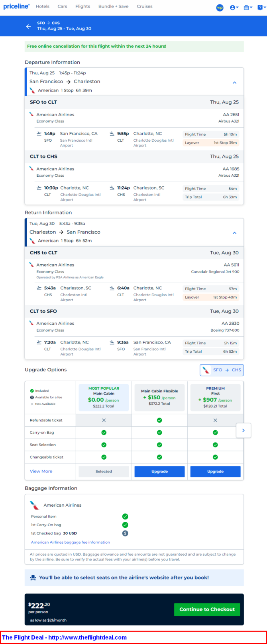
Task: Show next upgrade options with arrow
Action: 243,430
